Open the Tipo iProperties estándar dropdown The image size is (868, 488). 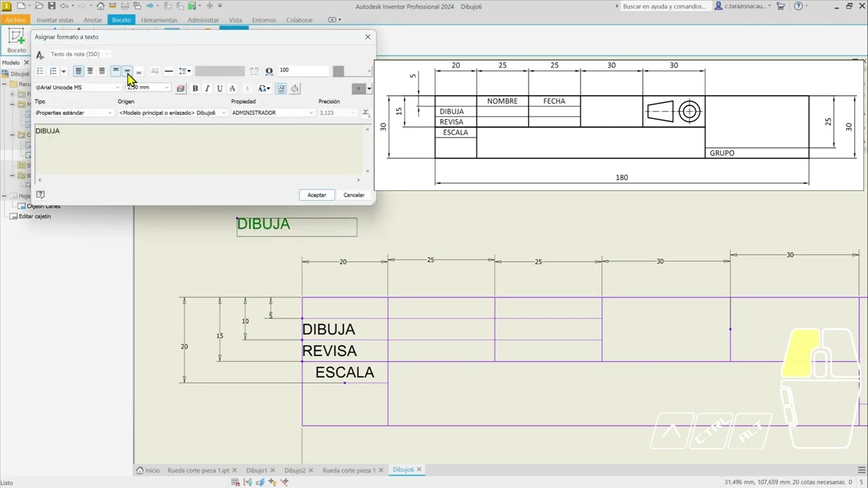[74, 113]
